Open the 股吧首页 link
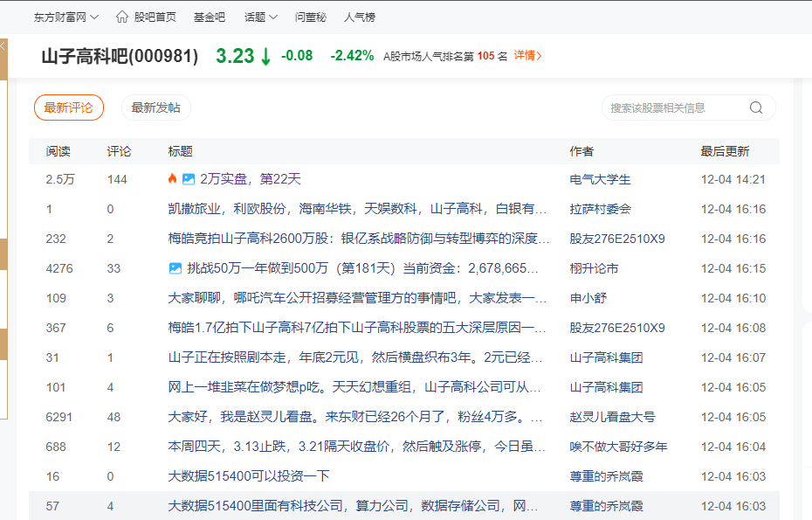 pos(155,17)
